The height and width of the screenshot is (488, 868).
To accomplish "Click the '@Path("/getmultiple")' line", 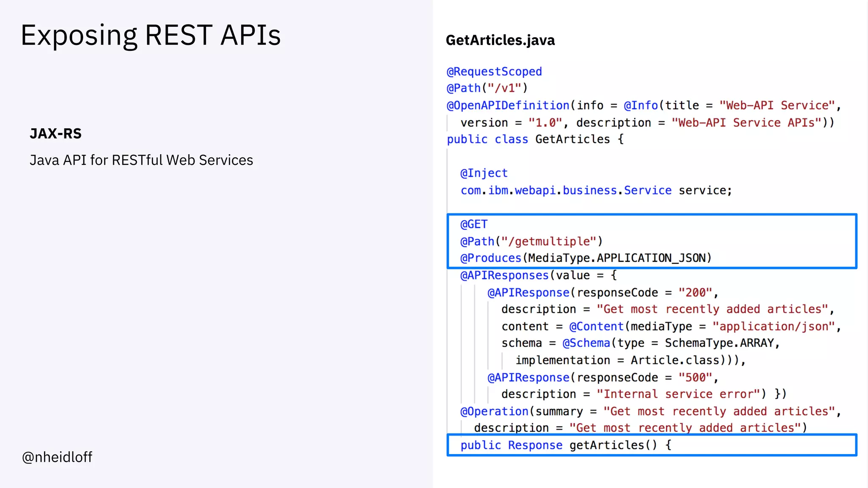I will coord(531,241).
